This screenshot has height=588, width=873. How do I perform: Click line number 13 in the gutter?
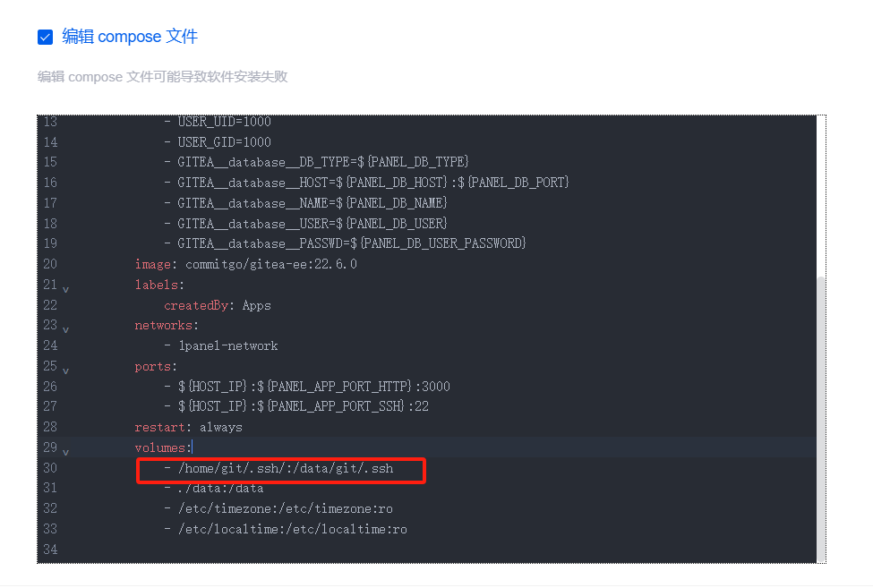(50, 121)
